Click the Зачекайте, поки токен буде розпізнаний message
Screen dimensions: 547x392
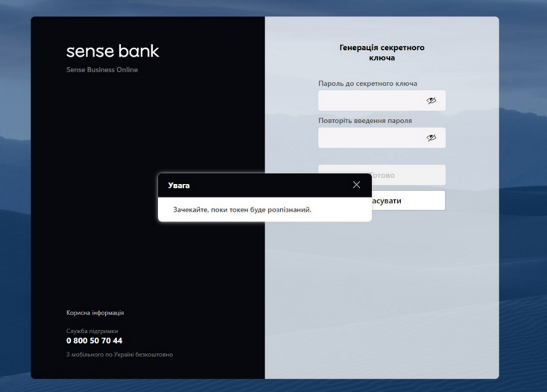pyautogui.click(x=242, y=210)
